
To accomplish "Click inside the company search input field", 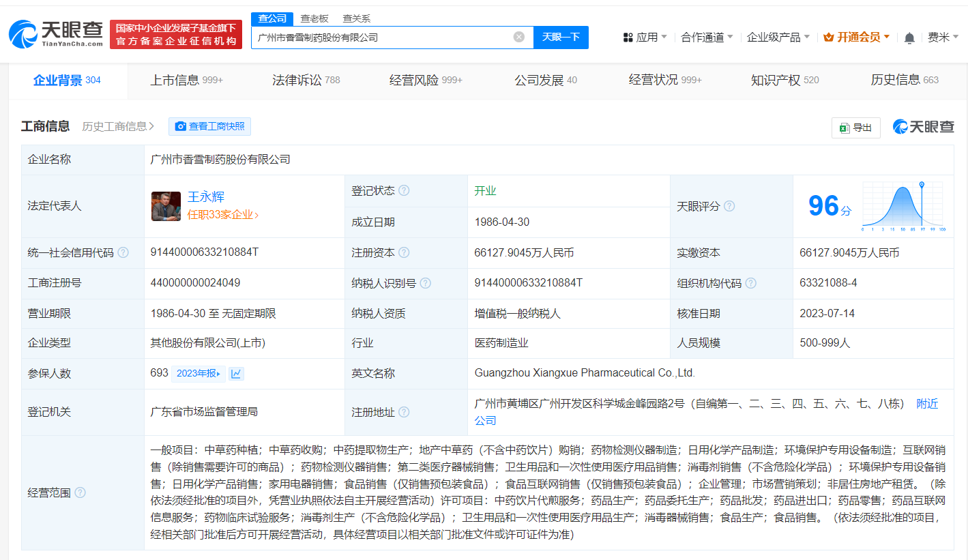I will 389,37.
